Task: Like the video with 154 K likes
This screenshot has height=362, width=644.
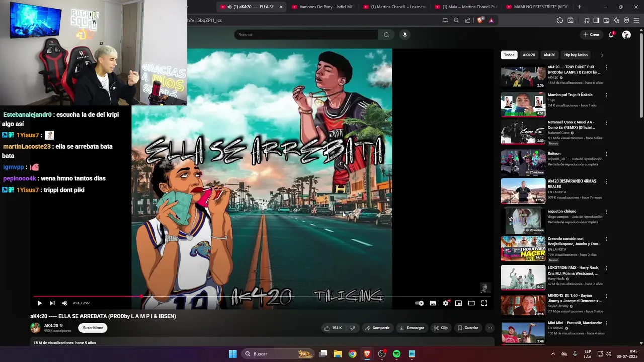Action: 333,328
